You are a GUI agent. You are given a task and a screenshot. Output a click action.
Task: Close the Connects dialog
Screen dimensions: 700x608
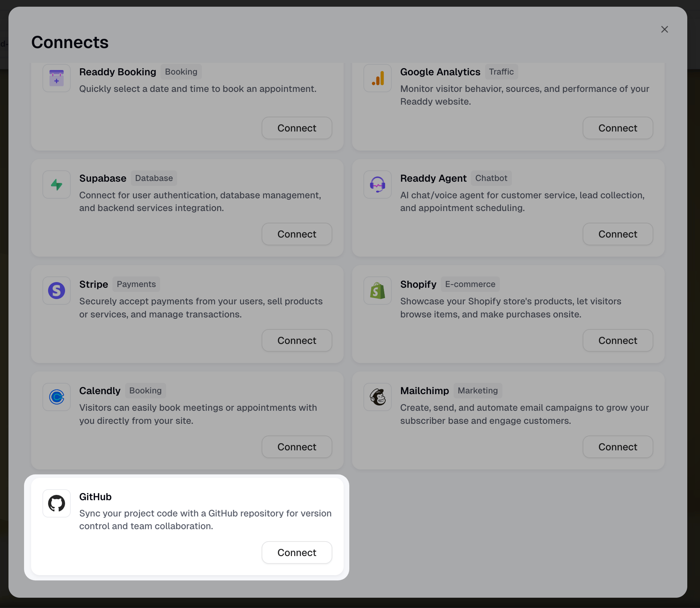pyautogui.click(x=665, y=29)
